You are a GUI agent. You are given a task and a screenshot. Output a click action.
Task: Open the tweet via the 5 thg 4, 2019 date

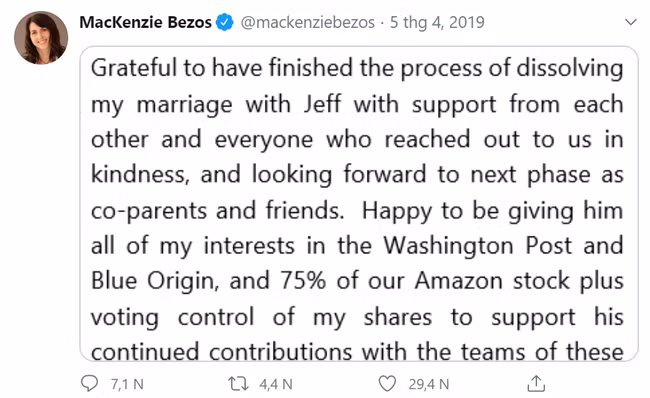[437, 22]
